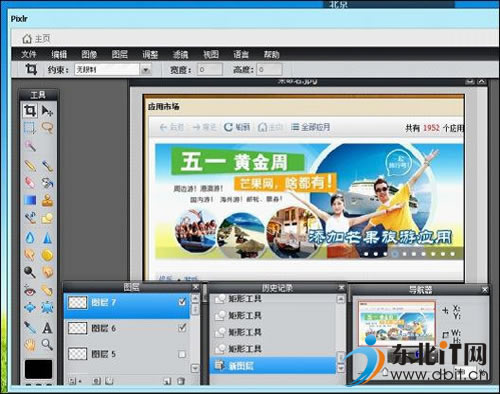The height and width of the screenshot is (394, 500).
Task: Select the Spot Heal bandage tool
Action: [x=47, y=291]
